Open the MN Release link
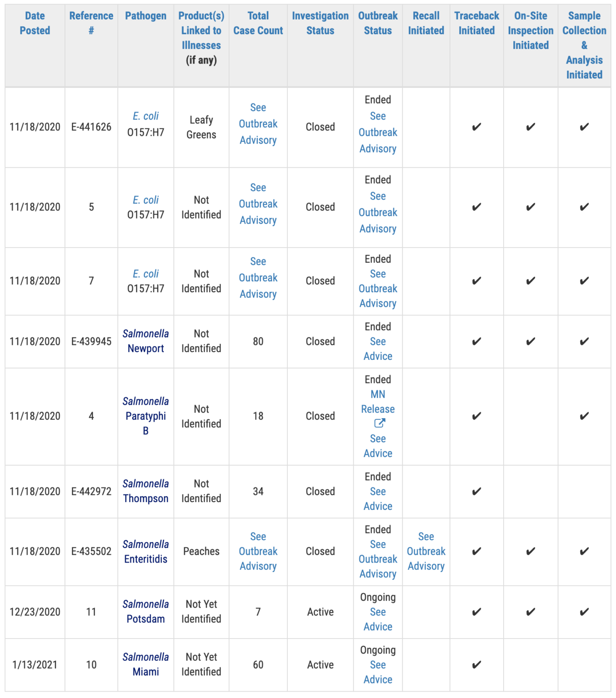 (x=378, y=402)
